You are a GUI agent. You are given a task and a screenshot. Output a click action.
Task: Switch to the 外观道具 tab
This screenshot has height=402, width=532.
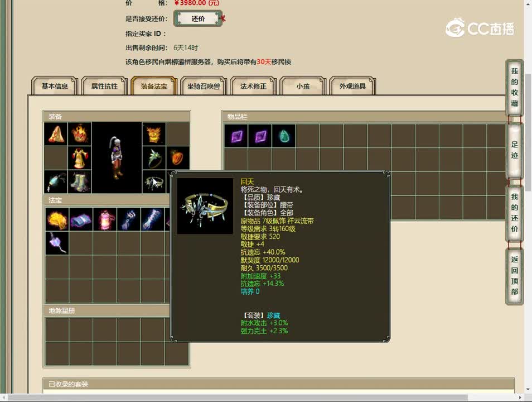352,87
